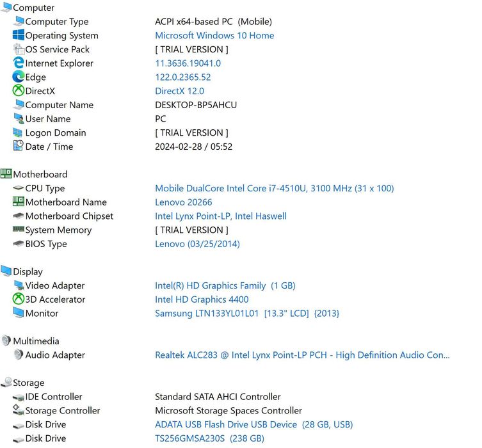Click the User Name icon
This screenshot has width=482, height=448.
tap(19, 118)
